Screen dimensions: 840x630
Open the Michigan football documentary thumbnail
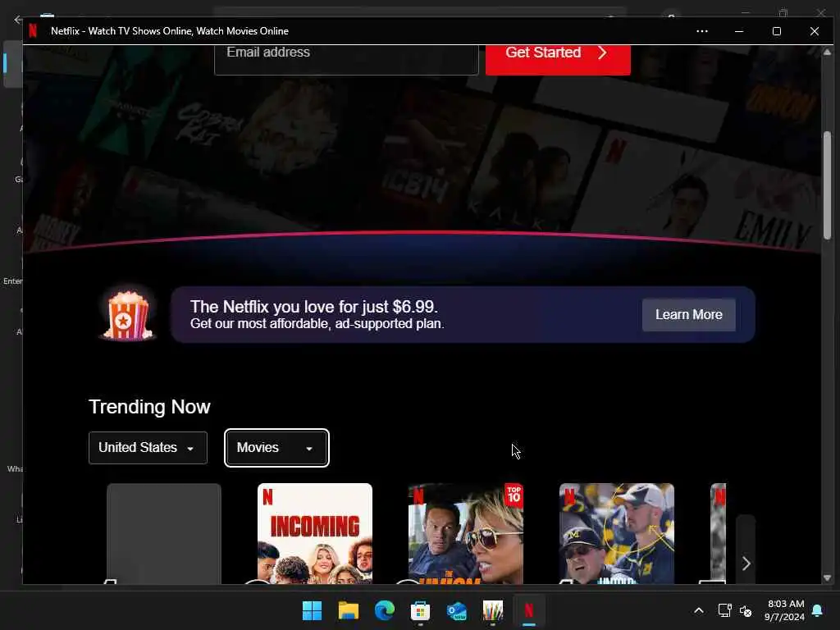click(x=617, y=533)
